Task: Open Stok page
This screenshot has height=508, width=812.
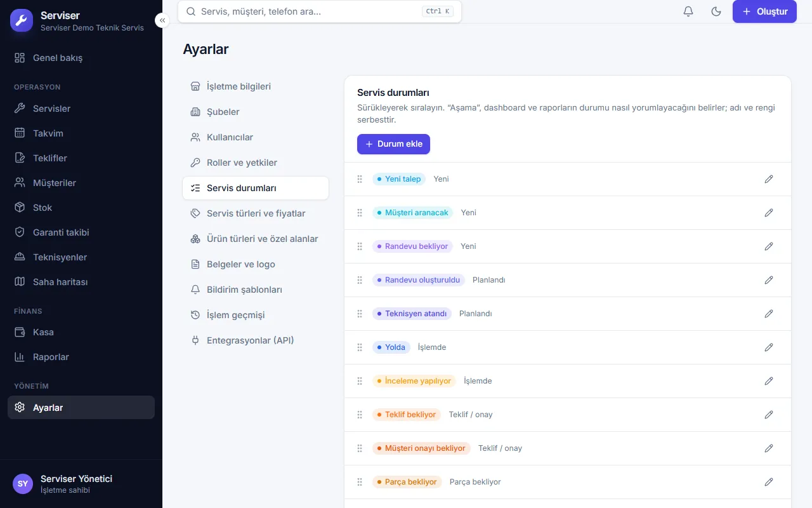Action: pyautogui.click(x=81, y=208)
